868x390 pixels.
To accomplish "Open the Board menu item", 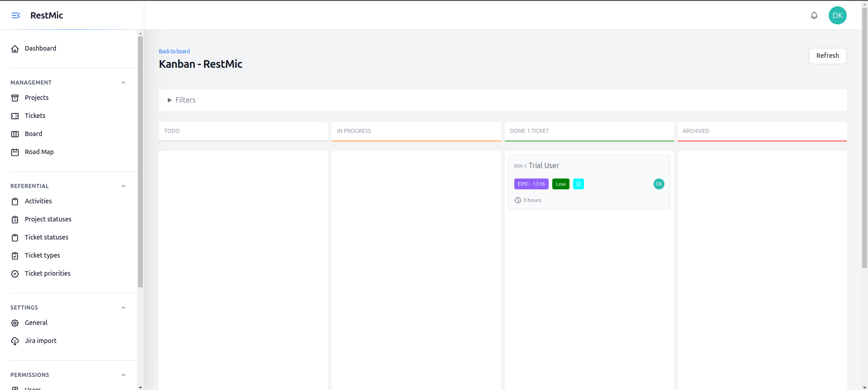I will [33, 134].
